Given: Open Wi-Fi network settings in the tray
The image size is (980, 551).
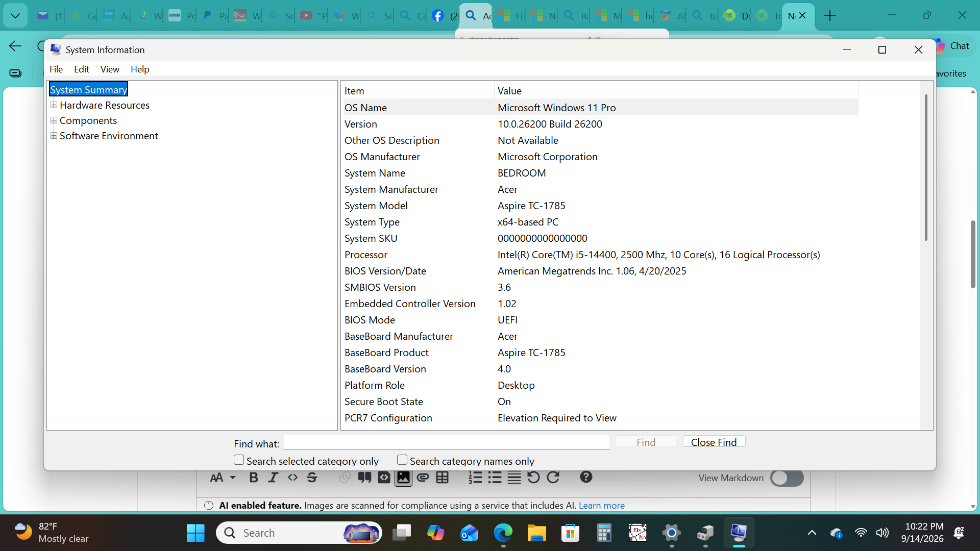Looking at the screenshot, I should pos(861,533).
